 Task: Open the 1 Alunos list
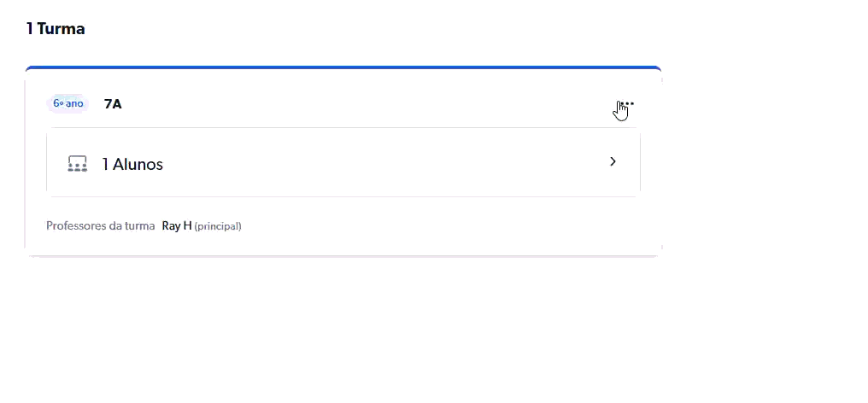coord(132,164)
